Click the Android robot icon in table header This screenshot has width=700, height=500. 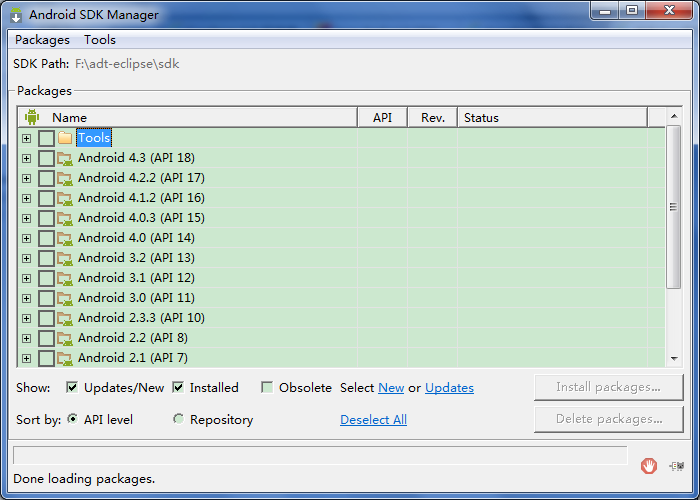point(32,117)
